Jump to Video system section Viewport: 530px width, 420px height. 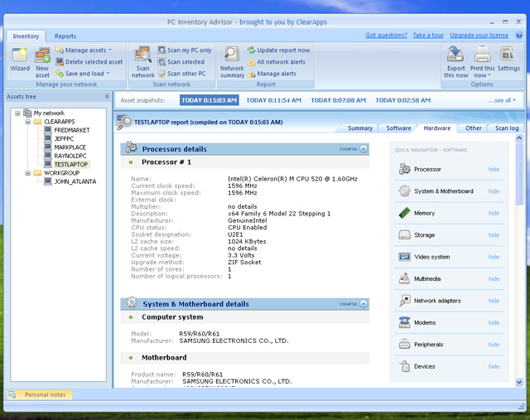point(432,257)
